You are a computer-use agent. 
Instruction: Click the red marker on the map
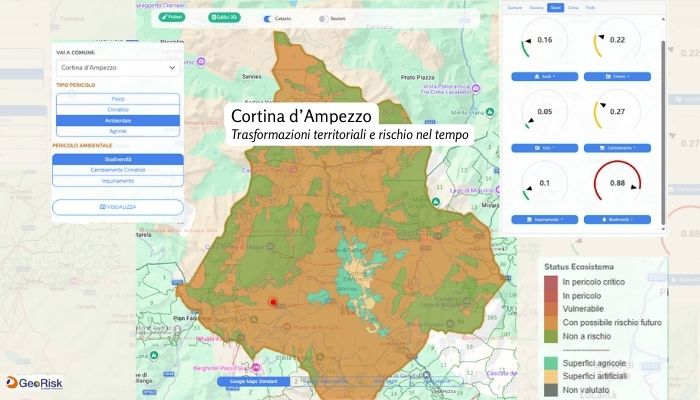point(272,301)
